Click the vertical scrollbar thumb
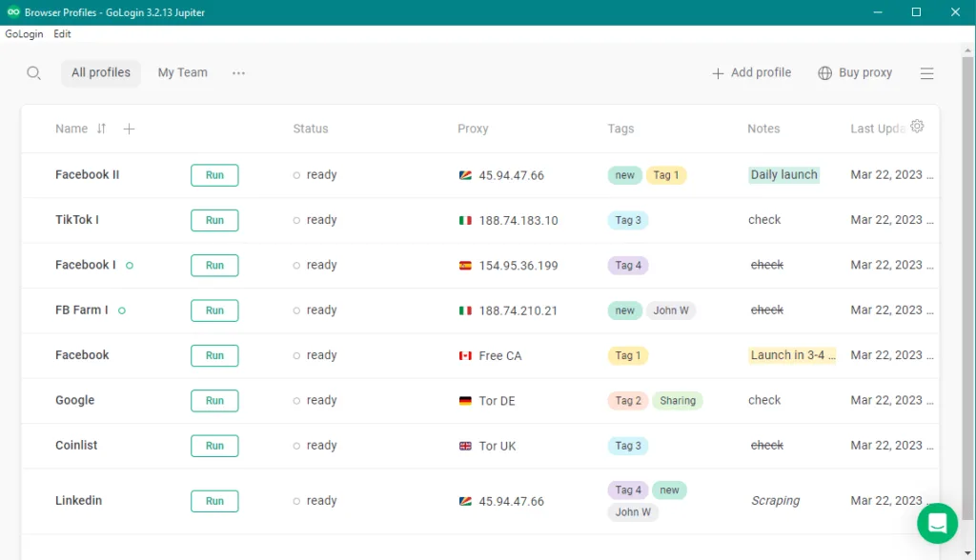Viewport: 976px width, 560px height. tap(967, 288)
